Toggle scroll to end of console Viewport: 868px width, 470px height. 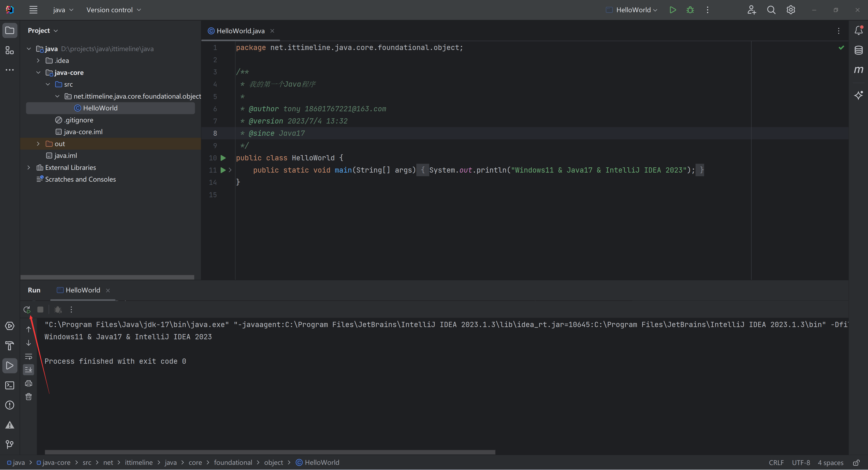[29, 370]
